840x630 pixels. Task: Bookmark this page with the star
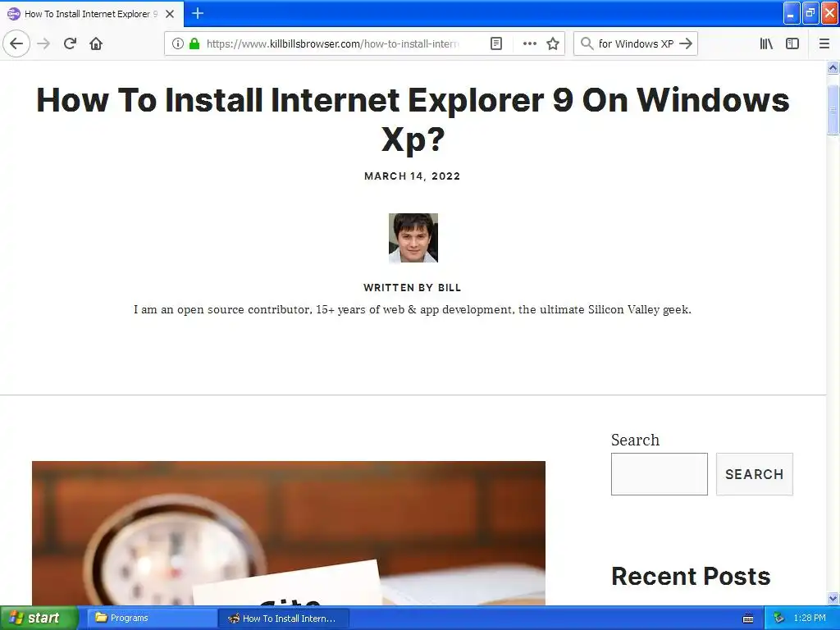tap(553, 43)
